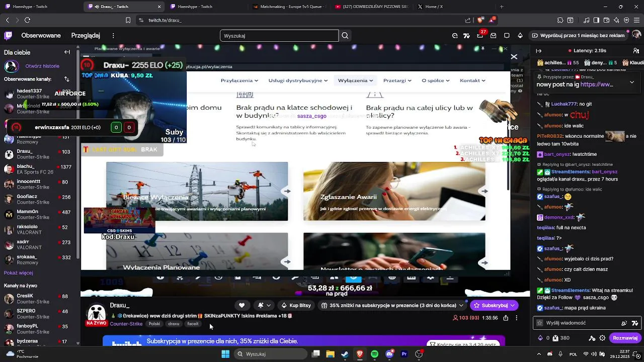This screenshot has width=644, height=362.
Task: Open the Usługi dystrybucyjne dropdown menu
Action: [x=298, y=80]
